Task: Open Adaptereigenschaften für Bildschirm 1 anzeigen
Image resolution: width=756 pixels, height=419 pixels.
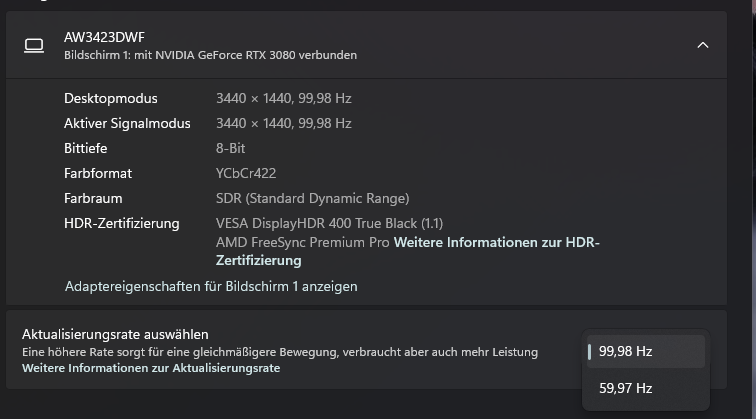Action: click(211, 286)
